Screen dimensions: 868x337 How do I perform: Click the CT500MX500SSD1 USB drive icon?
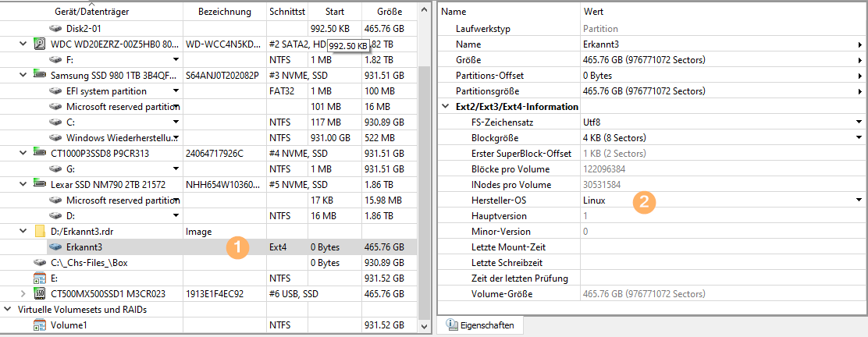click(x=41, y=294)
